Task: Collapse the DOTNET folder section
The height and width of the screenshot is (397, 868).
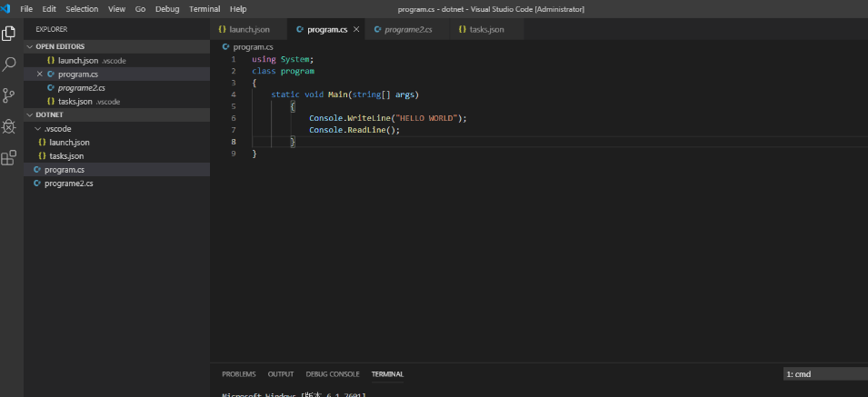Action: point(49,115)
